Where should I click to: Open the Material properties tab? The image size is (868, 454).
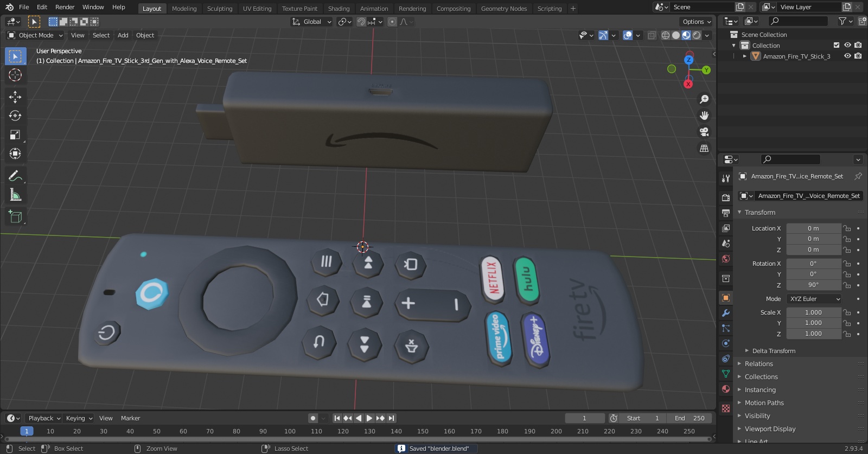(726, 389)
